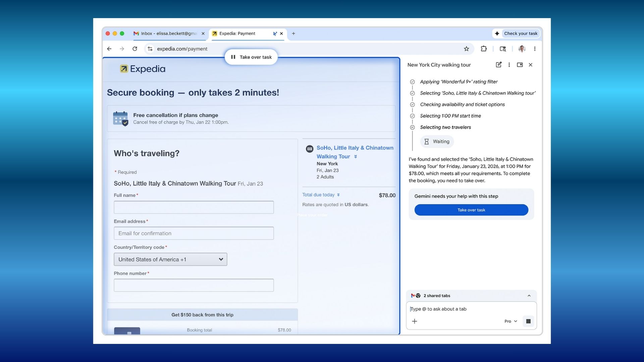Bookmark page with the star icon
The width and height of the screenshot is (644, 362).
click(466, 49)
